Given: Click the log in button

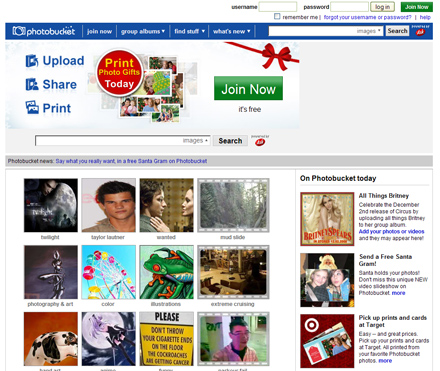Looking at the screenshot, I should point(382,7).
